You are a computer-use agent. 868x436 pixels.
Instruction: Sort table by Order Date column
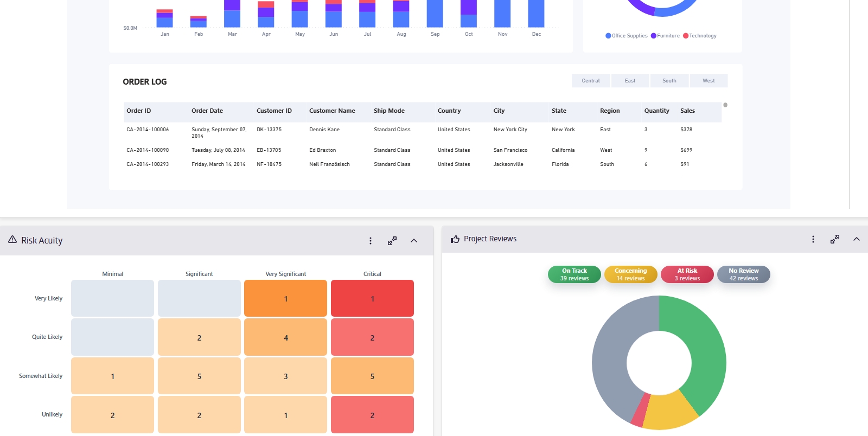(x=207, y=111)
